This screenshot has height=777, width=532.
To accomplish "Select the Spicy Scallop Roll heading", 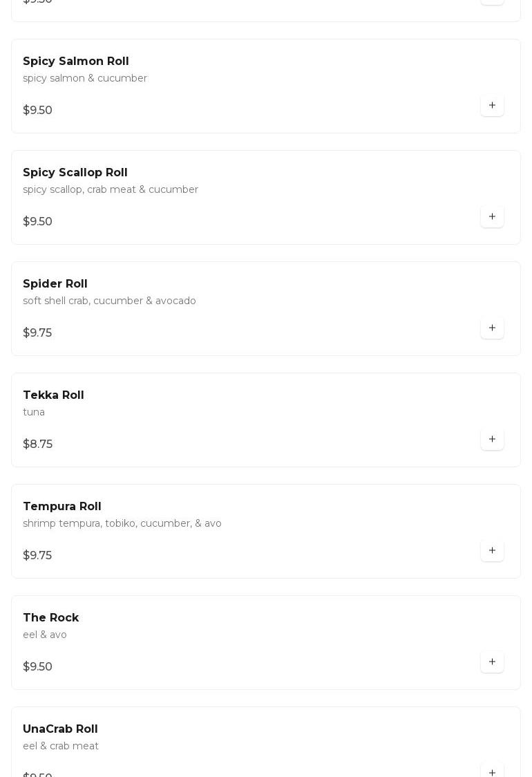I will click(x=75, y=173).
